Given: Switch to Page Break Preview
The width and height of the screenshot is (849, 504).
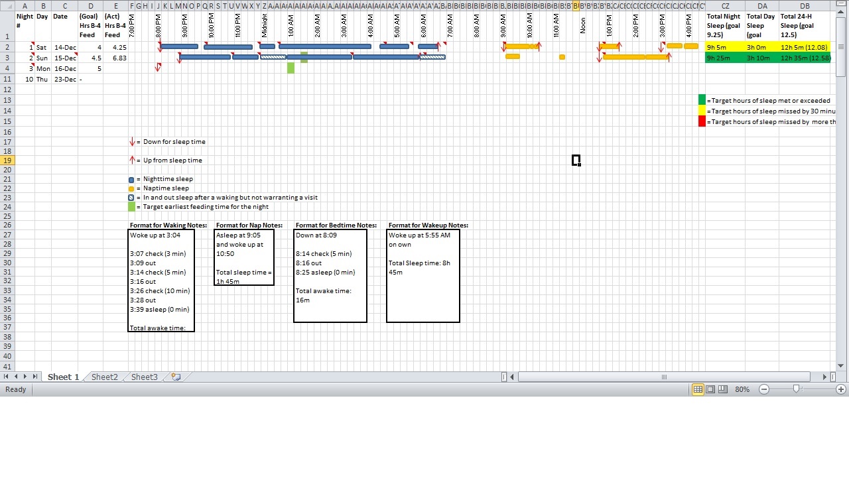Looking at the screenshot, I should 723,389.
